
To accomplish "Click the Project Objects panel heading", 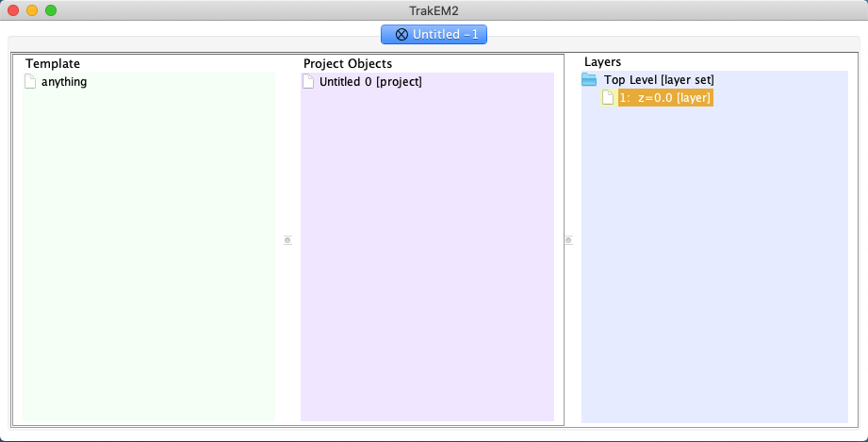I will (348, 63).
